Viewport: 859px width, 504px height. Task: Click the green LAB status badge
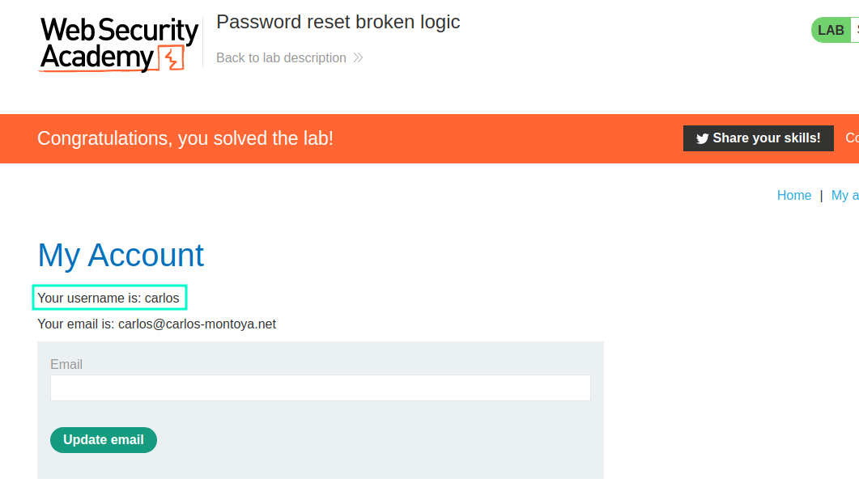pyautogui.click(x=831, y=30)
